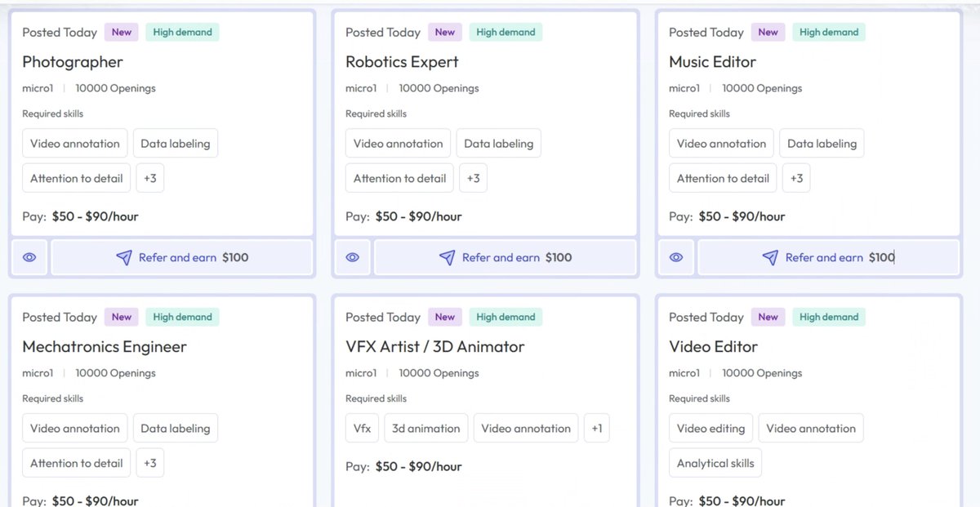The height and width of the screenshot is (507, 980).
Task: Click micro1 company name on Video Editor card
Action: (684, 373)
